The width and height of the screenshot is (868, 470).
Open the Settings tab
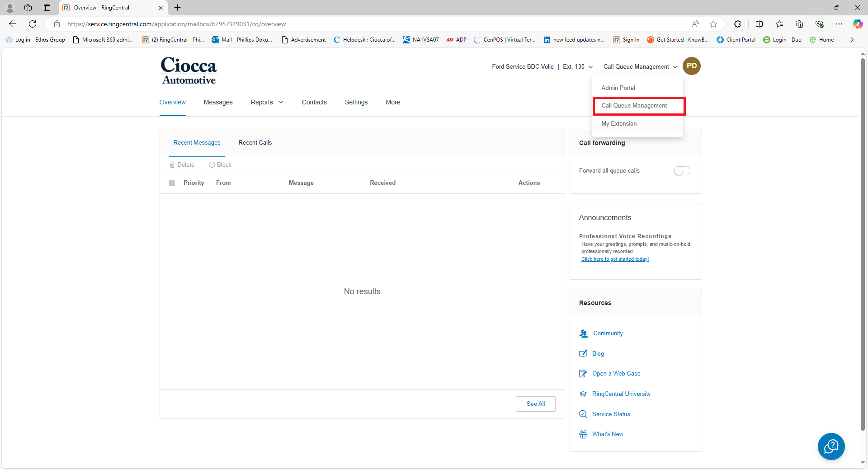356,103
